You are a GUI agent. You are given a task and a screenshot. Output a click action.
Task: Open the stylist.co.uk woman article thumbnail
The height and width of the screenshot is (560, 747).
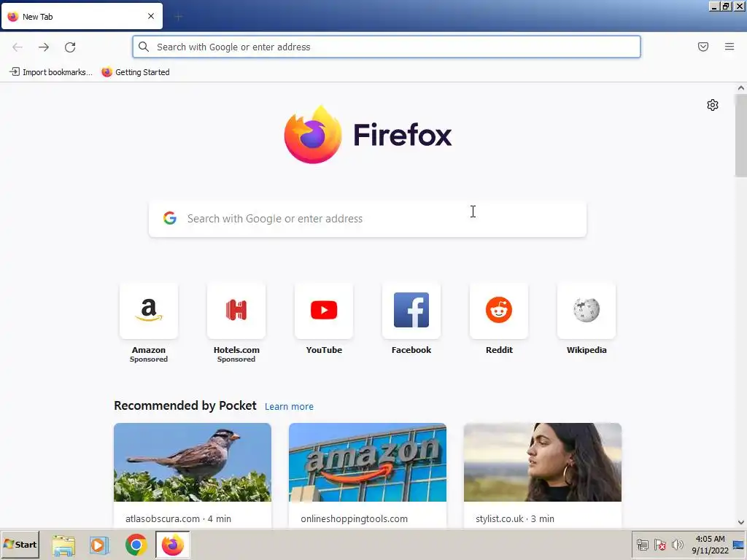point(543,462)
